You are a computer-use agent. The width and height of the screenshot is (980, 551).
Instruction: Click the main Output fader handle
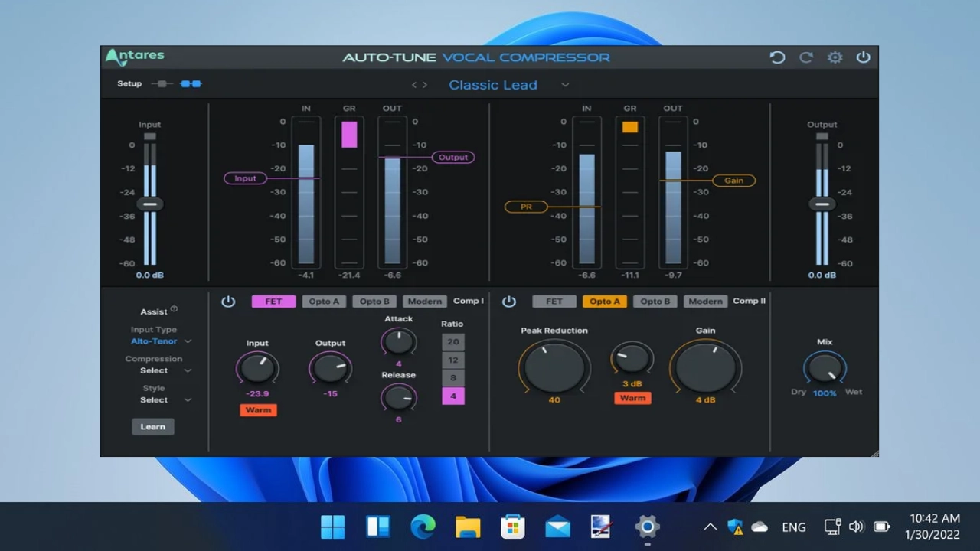click(822, 204)
